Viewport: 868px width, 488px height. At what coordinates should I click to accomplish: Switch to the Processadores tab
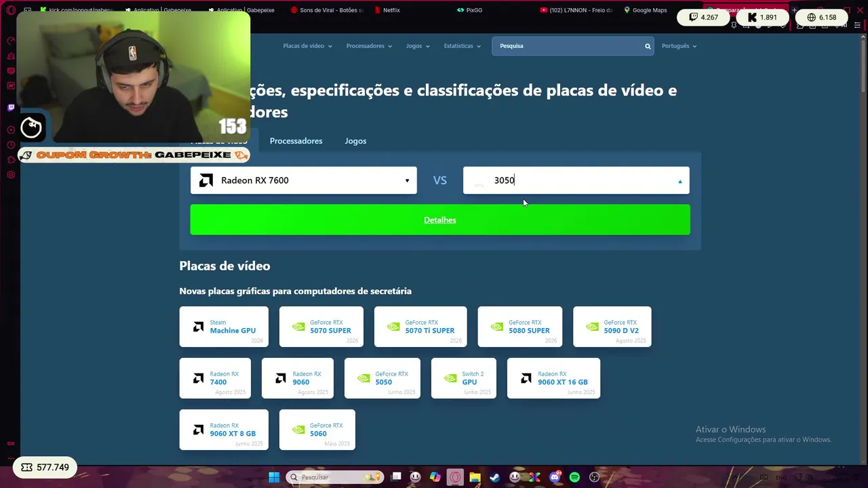(x=296, y=141)
